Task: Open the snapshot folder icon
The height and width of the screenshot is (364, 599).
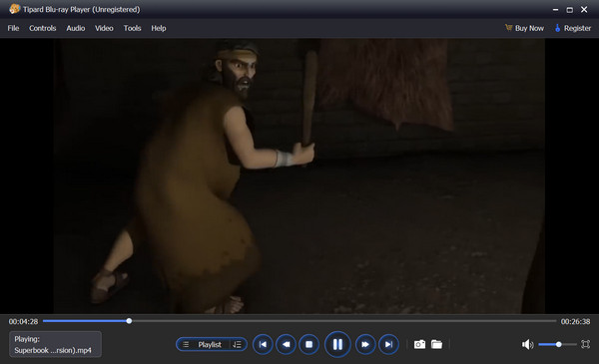Action: (436, 344)
